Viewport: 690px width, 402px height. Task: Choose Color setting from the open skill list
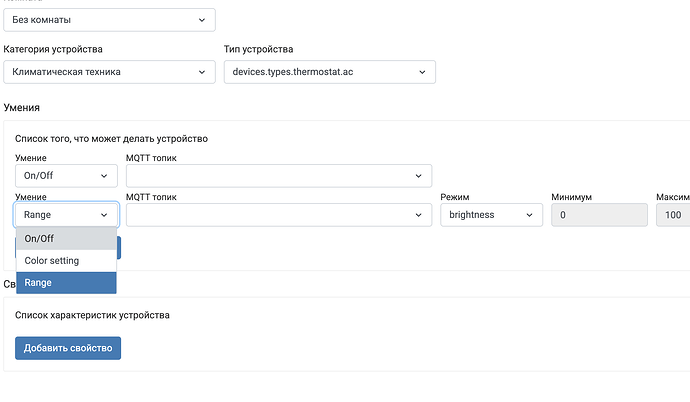tap(66, 261)
